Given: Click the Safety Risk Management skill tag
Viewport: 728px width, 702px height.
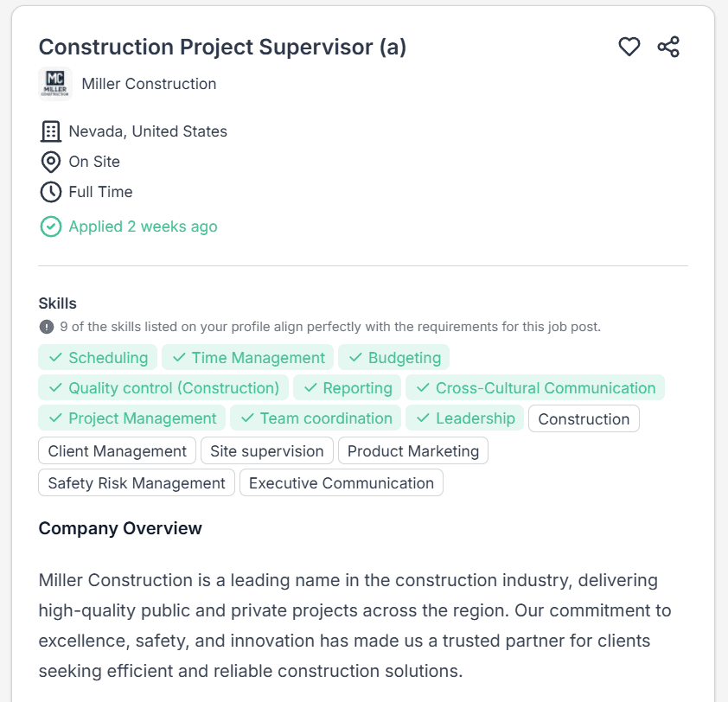Looking at the screenshot, I should [136, 482].
